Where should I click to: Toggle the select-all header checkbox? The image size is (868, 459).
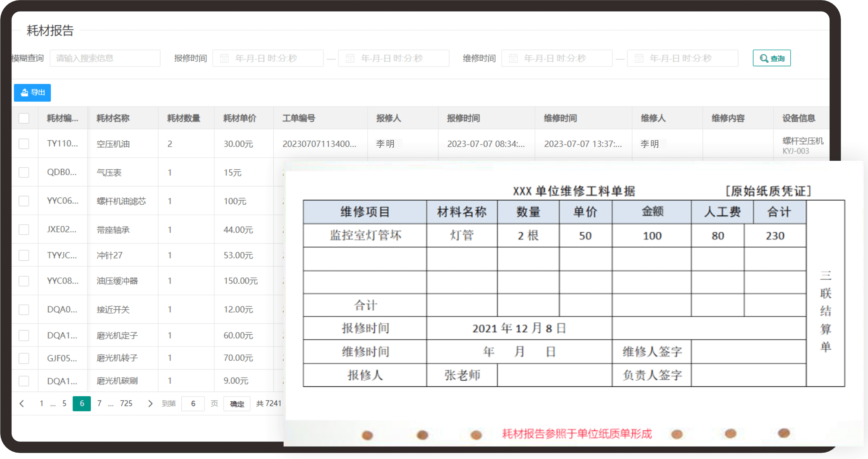24,118
